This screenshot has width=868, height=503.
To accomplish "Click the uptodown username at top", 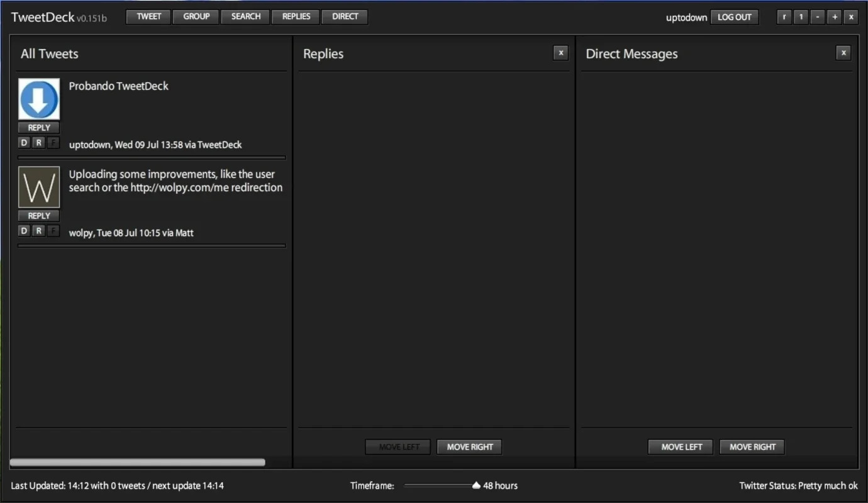I will point(686,18).
